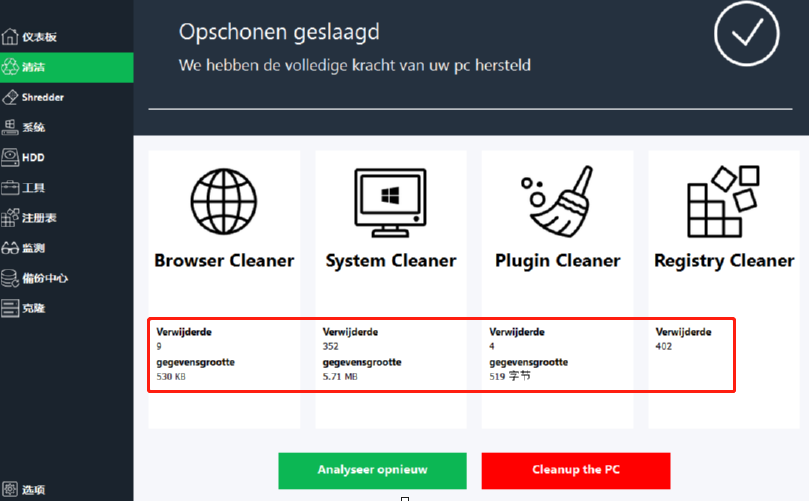Click the circled checkmark success icon
The height and width of the screenshot is (501, 809).
[x=746, y=34]
